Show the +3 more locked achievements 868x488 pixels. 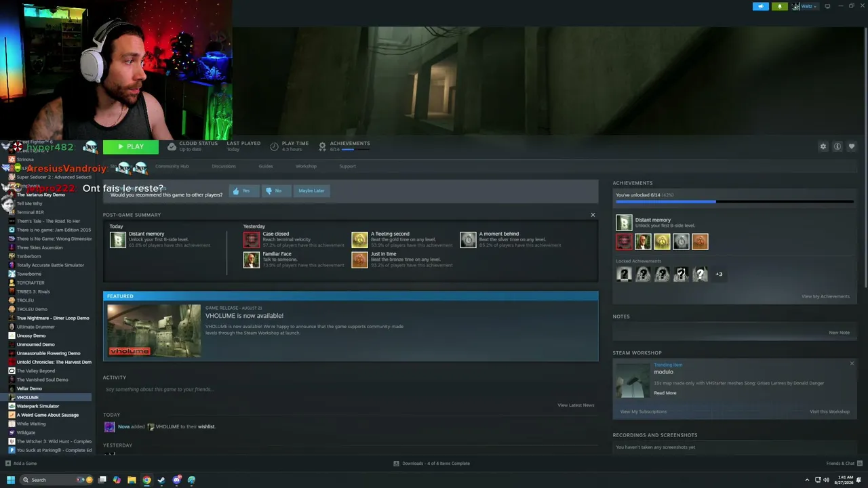pos(719,274)
